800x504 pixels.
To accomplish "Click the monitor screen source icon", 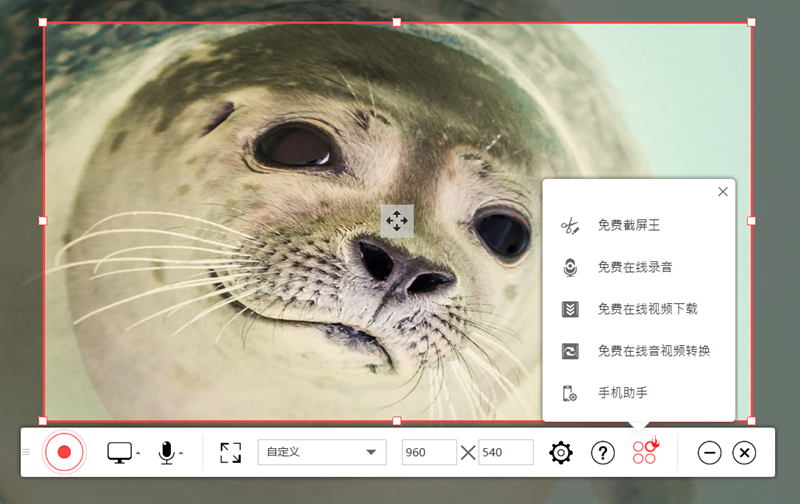I will tap(119, 452).
